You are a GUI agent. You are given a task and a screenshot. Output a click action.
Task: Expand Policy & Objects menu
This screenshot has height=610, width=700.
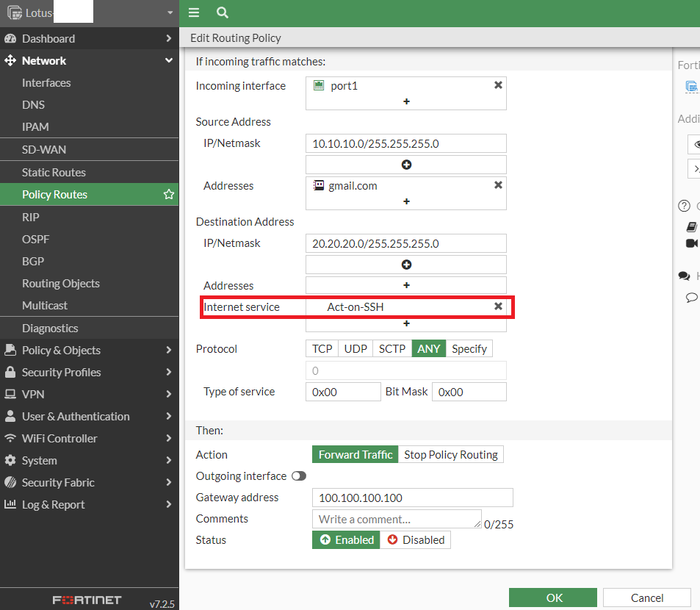(x=169, y=350)
